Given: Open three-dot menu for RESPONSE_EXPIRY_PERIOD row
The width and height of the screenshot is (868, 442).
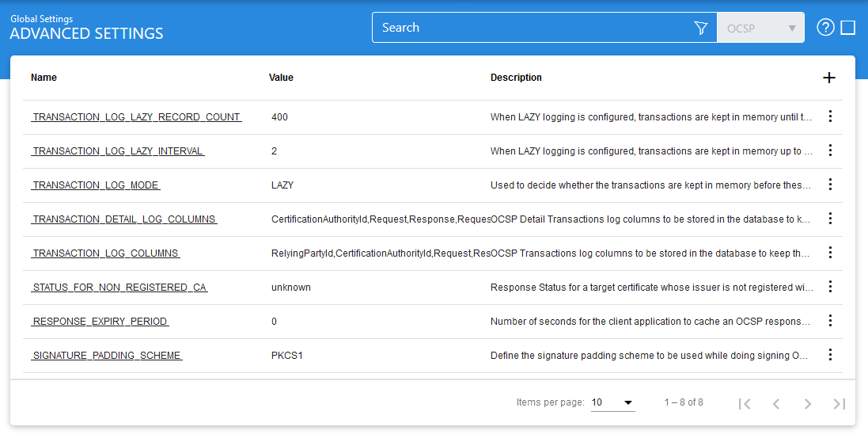Looking at the screenshot, I should [830, 321].
